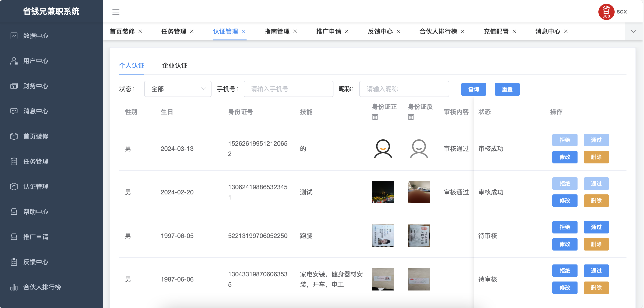644x308 pixels.
Task: Open 数据中心 from the sidebar
Action: tap(35, 36)
